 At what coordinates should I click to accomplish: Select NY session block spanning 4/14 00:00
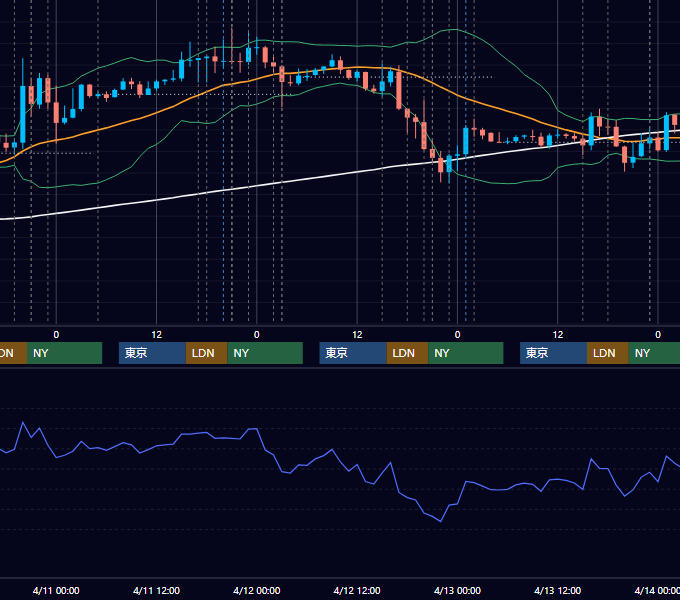654,353
